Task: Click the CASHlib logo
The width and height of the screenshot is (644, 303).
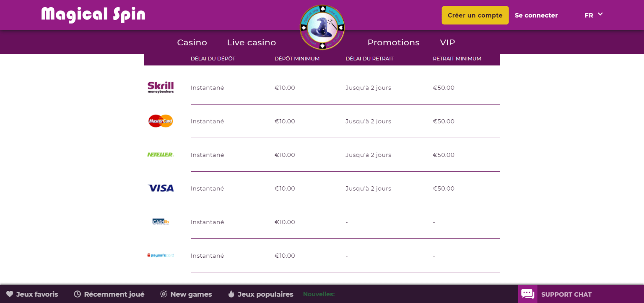Action: pyautogui.click(x=161, y=222)
